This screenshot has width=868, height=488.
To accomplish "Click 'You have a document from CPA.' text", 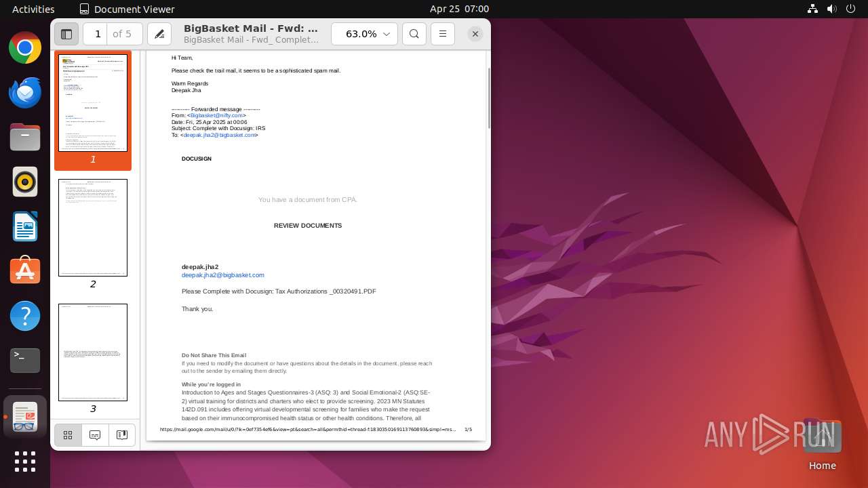I will pyautogui.click(x=308, y=200).
